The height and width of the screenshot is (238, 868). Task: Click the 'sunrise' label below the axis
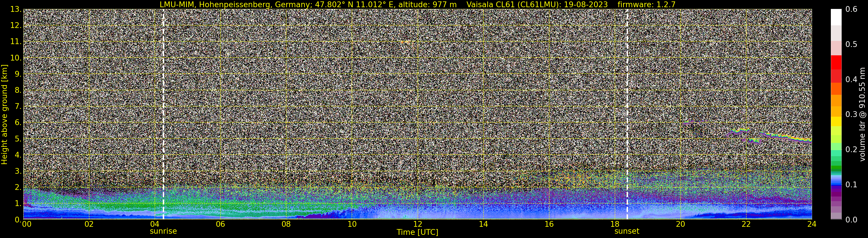click(163, 231)
